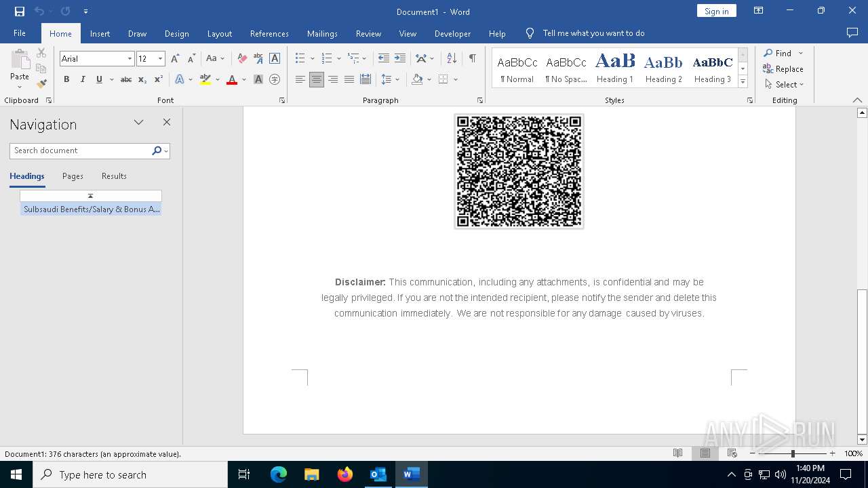
Task: Open the font size dropdown
Action: [161, 59]
